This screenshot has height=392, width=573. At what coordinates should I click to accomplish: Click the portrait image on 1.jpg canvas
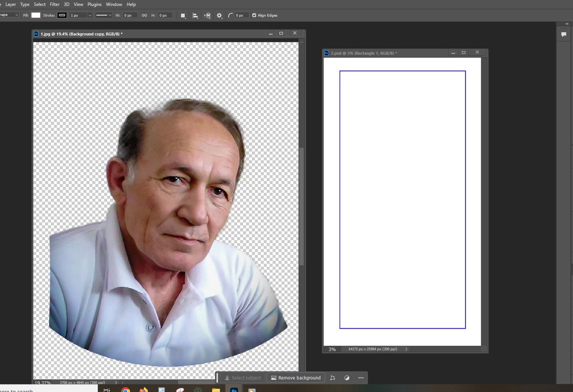(x=169, y=233)
